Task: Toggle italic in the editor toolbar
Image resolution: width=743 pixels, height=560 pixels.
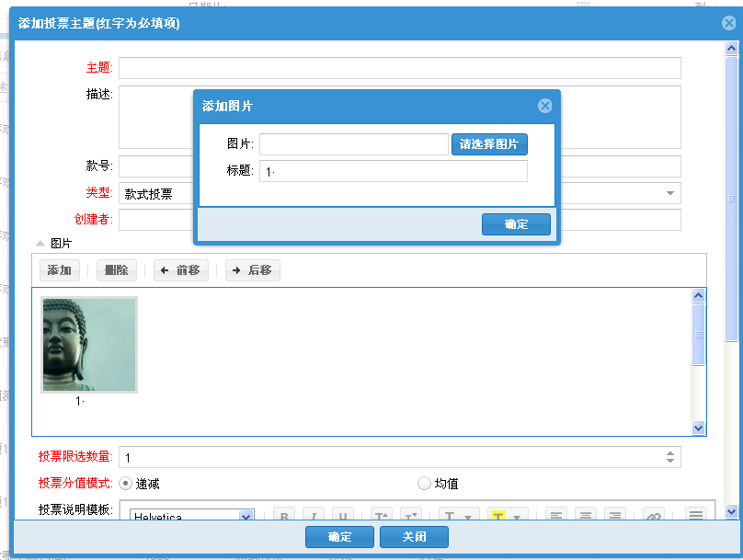Action: pos(314,515)
